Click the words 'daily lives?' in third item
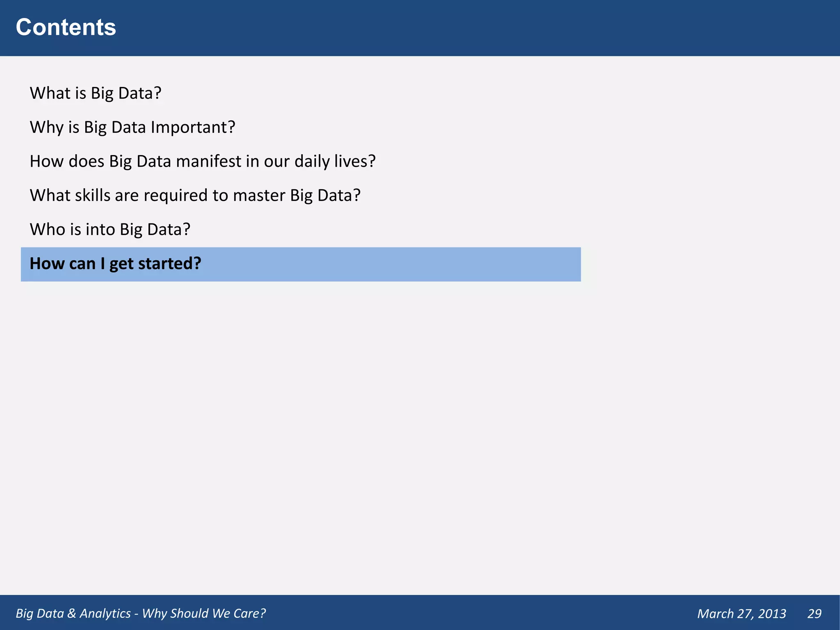This screenshot has height=630, width=840. coord(335,161)
